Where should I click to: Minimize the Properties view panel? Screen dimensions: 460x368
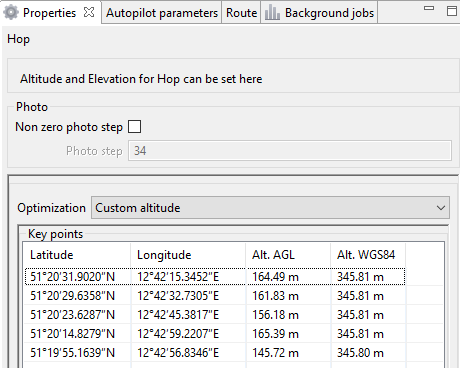(429, 8)
